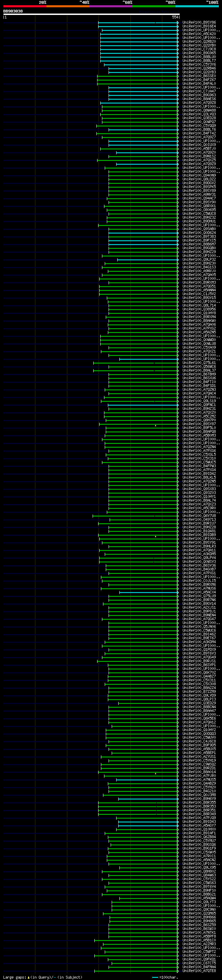
Task: Select hit UniRef100_B9SPK5
Action: tap(199, 187)
